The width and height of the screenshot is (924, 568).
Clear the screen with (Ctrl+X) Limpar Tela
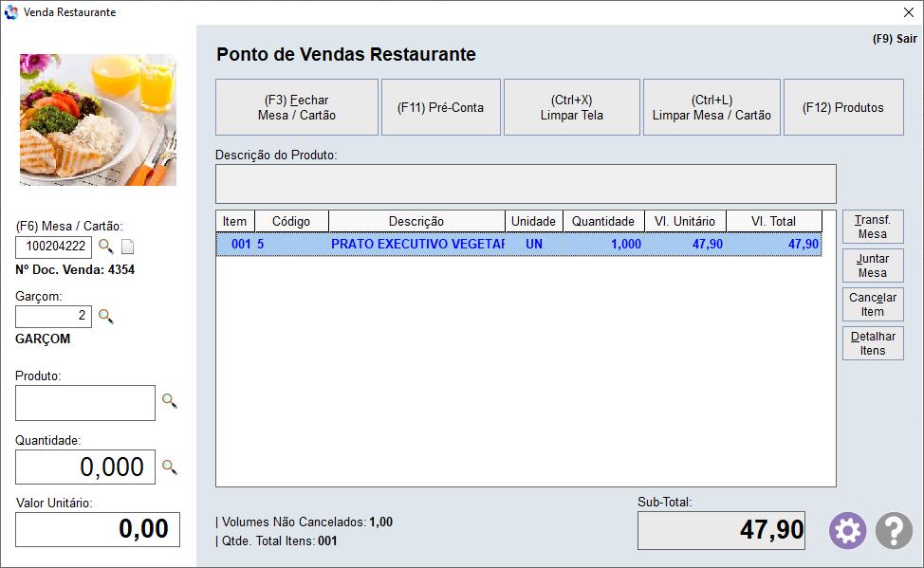(x=571, y=107)
